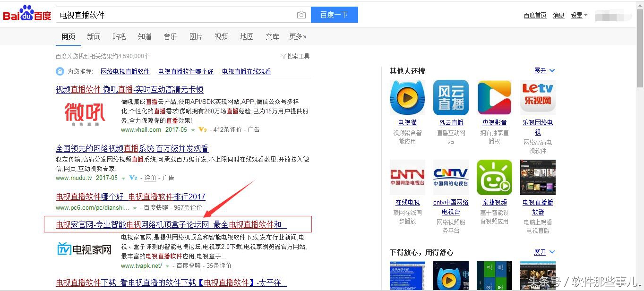Expand the 更多» tab menu

(x=298, y=36)
